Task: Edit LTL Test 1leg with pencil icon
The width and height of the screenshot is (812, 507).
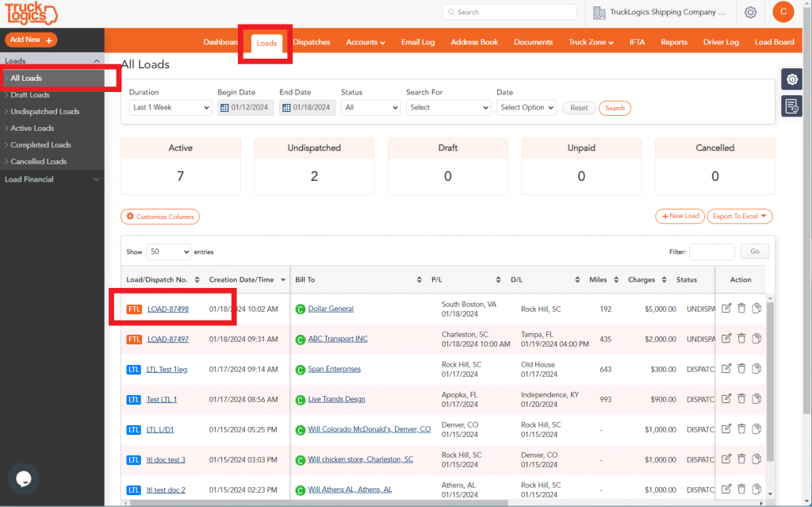Action: tap(726, 369)
